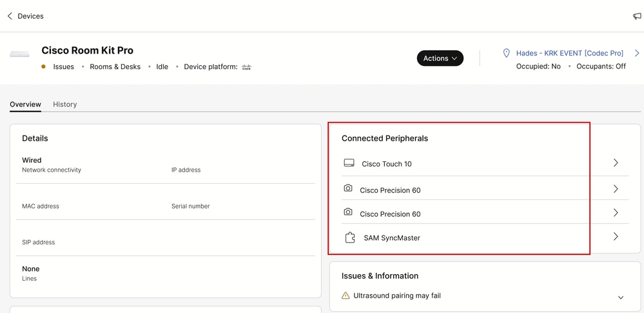The height and width of the screenshot is (313, 644).
Task: Click the chevron next to Hades workspace
Action: pos(637,53)
